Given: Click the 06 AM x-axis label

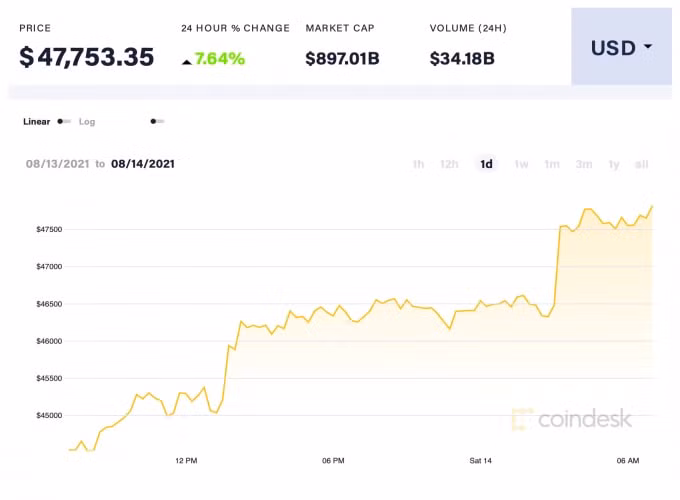Looking at the screenshot, I should 628,461.
